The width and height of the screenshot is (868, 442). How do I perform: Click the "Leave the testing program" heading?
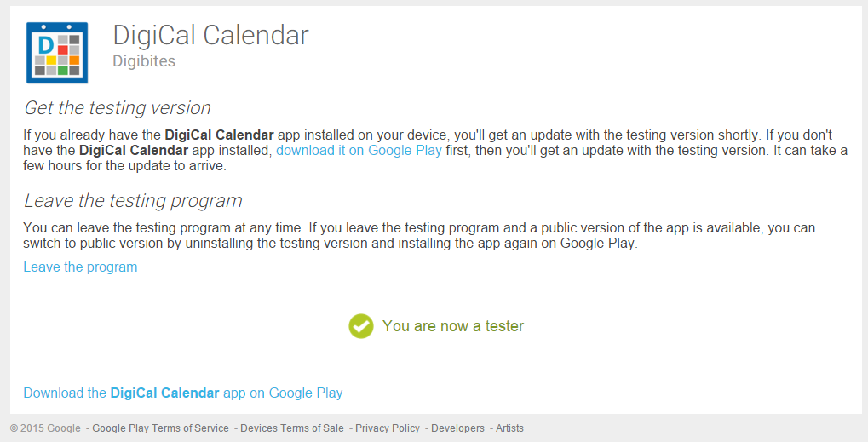point(133,201)
